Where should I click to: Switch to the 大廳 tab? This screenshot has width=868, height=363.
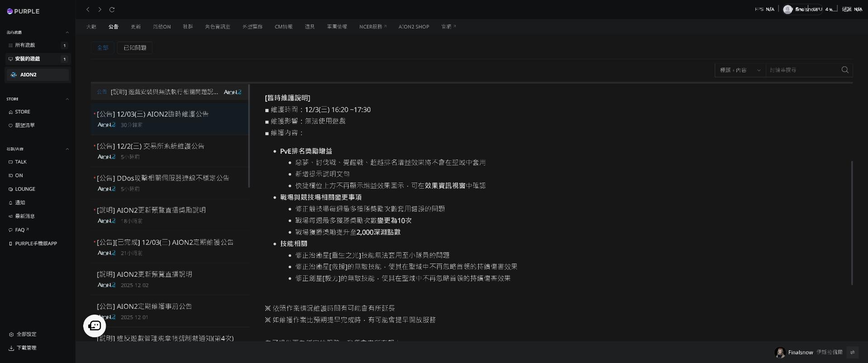pos(91,27)
